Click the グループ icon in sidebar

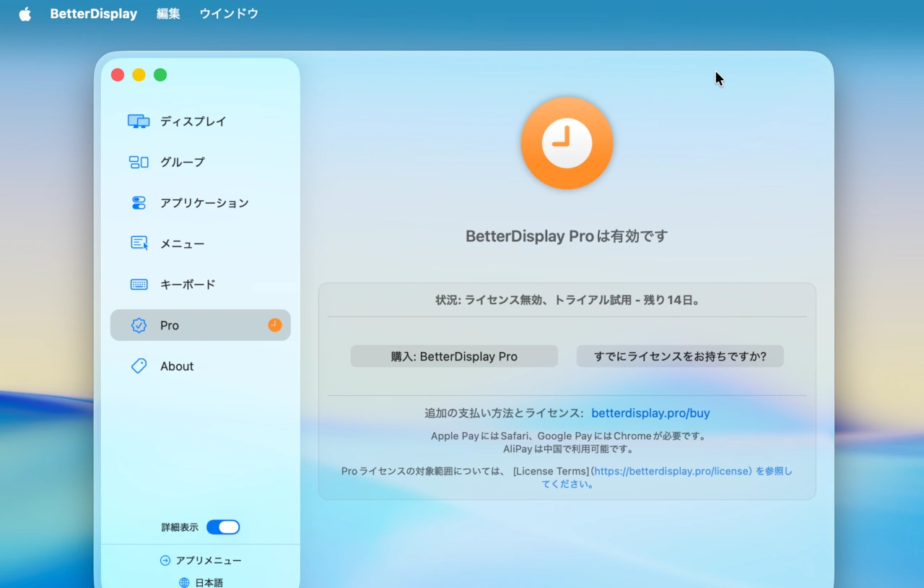pos(139,163)
